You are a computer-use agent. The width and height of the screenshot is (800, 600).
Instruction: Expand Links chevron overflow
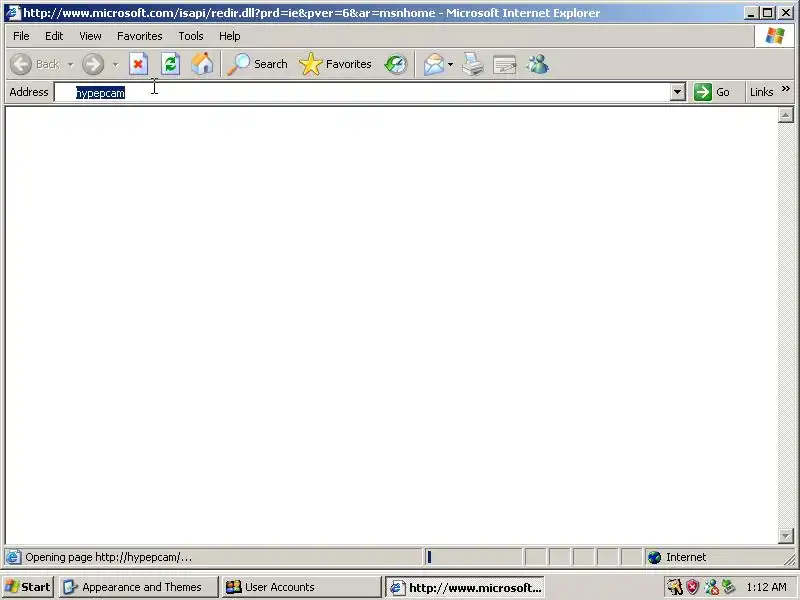tap(786, 89)
